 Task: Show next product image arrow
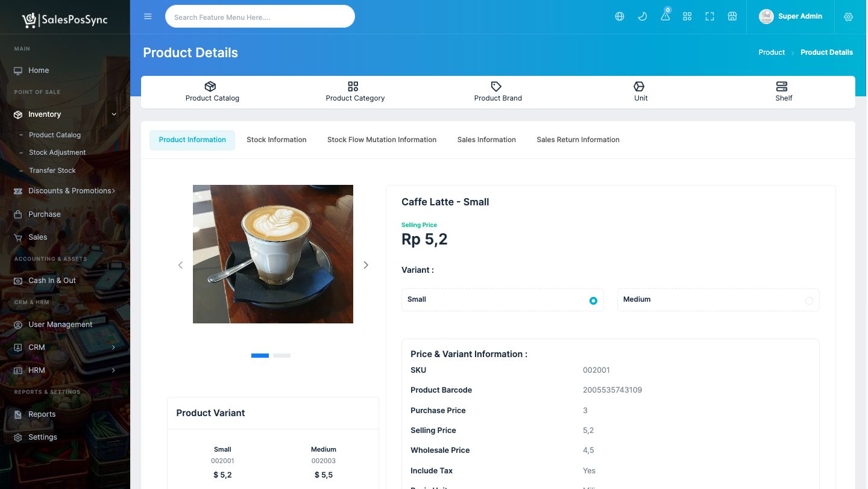coord(366,265)
